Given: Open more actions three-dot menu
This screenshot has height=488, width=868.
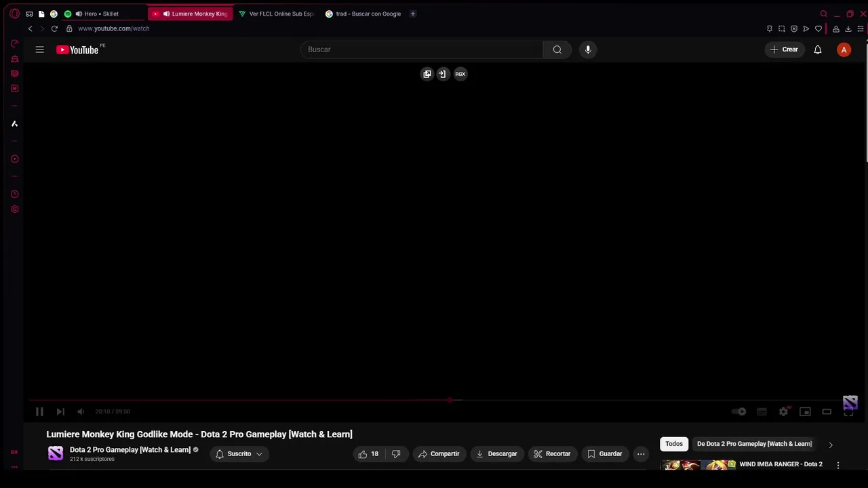Looking at the screenshot, I should tap(641, 454).
